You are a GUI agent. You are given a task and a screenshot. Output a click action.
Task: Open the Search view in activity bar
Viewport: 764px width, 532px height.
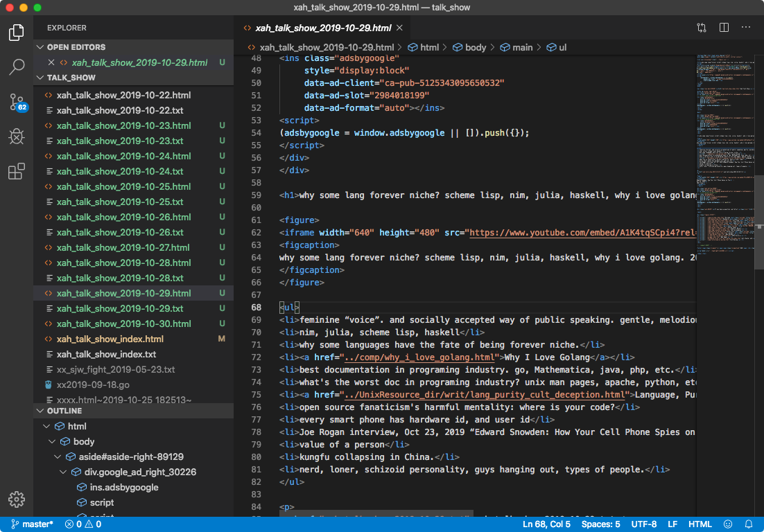pos(17,67)
